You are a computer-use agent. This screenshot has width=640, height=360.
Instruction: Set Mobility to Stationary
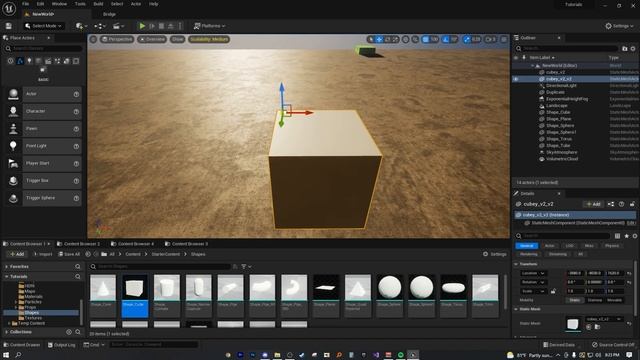[595, 300]
